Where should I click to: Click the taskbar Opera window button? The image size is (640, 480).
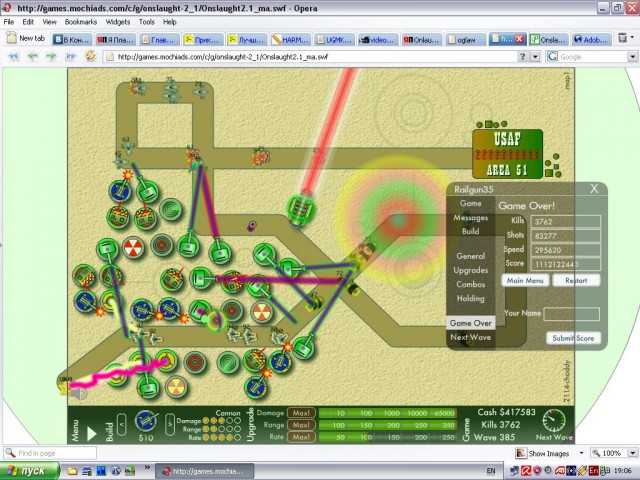[205, 471]
